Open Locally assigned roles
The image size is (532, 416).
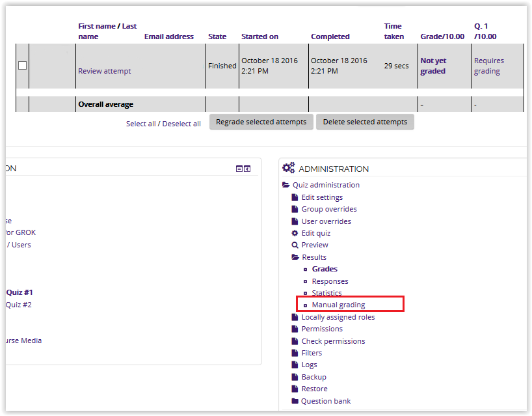tap(338, 317)
